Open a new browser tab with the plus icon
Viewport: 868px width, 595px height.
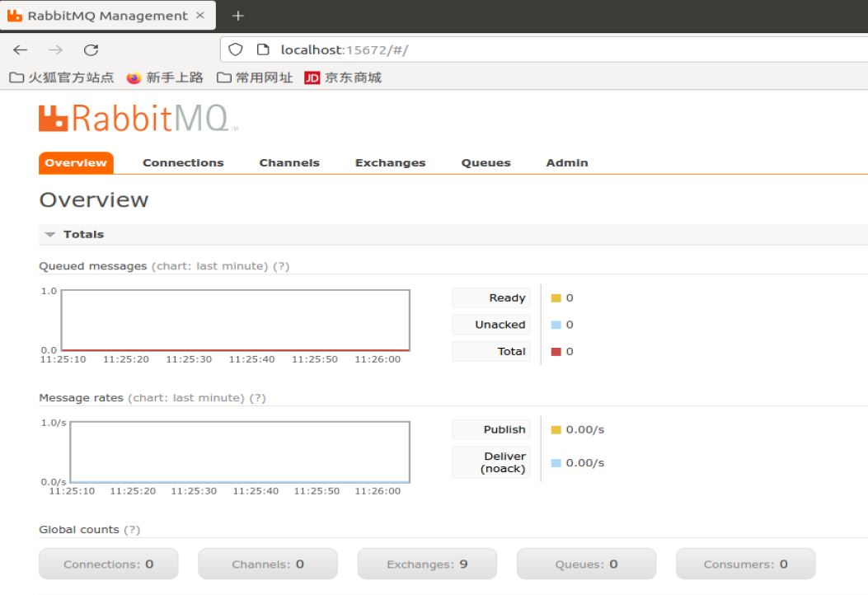[237, 15]
